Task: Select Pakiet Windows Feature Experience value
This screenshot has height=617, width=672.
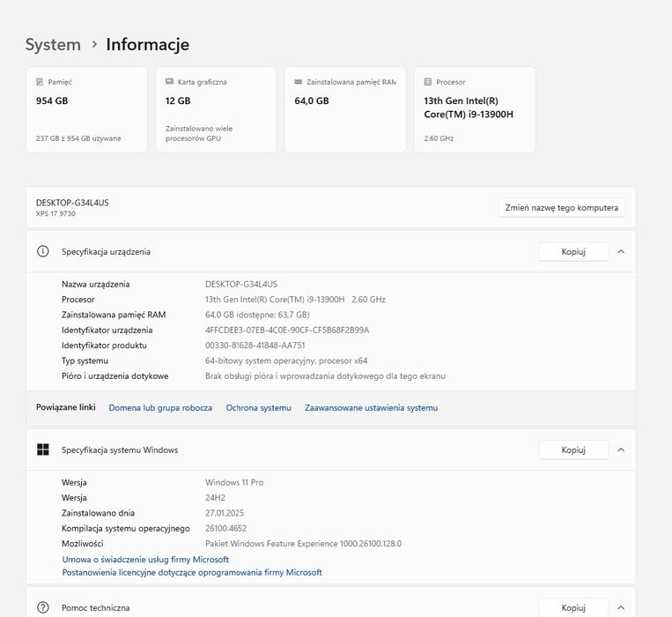Action: click(x=304, y=544)
